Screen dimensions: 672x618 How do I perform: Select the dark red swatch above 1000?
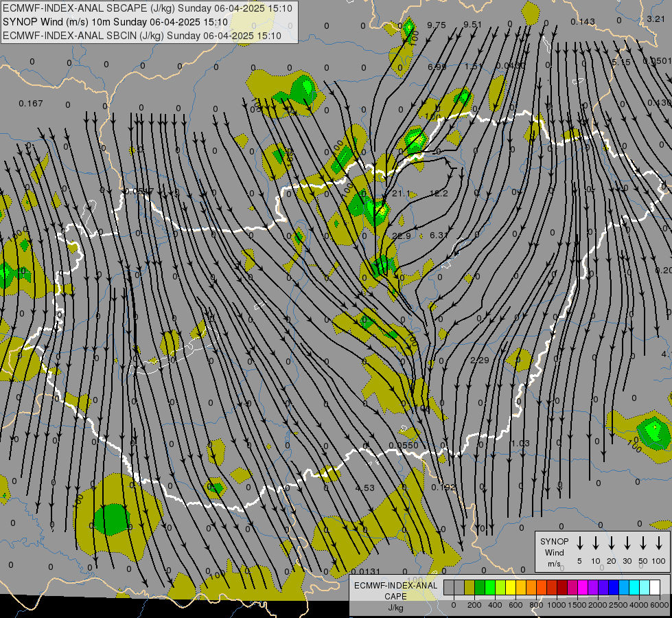562,587
